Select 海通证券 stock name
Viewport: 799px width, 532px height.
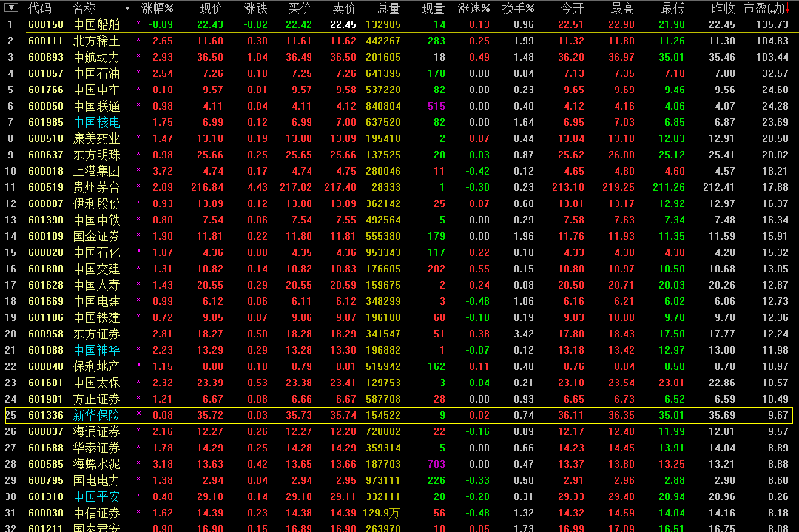[97, 431]
